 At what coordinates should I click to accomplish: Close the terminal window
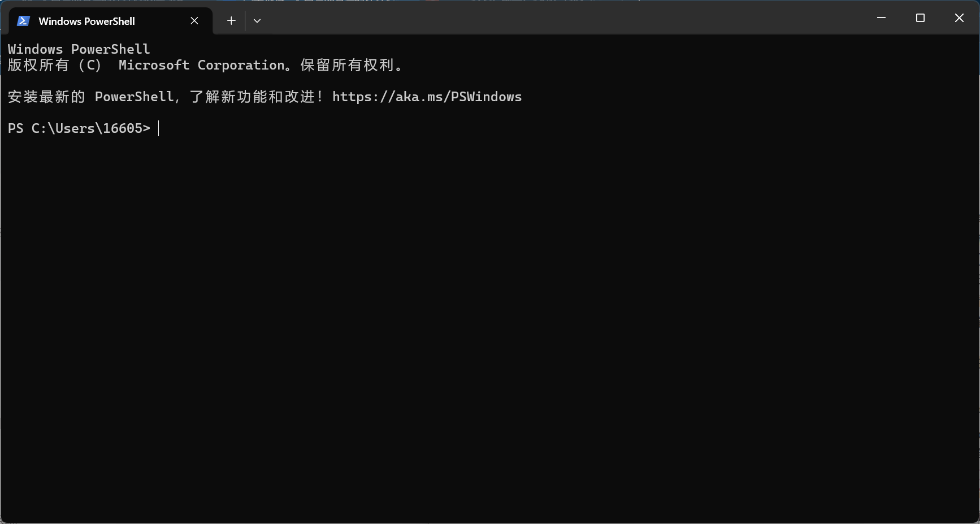point(959,18)
